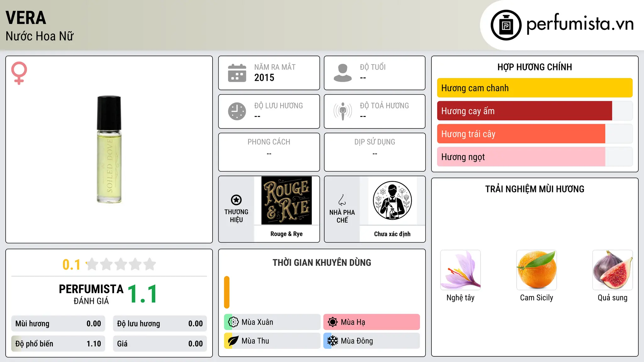644x362 pixels.
Task: Click the star badge icon above Thương hiệu
Action: pos(236,200)
